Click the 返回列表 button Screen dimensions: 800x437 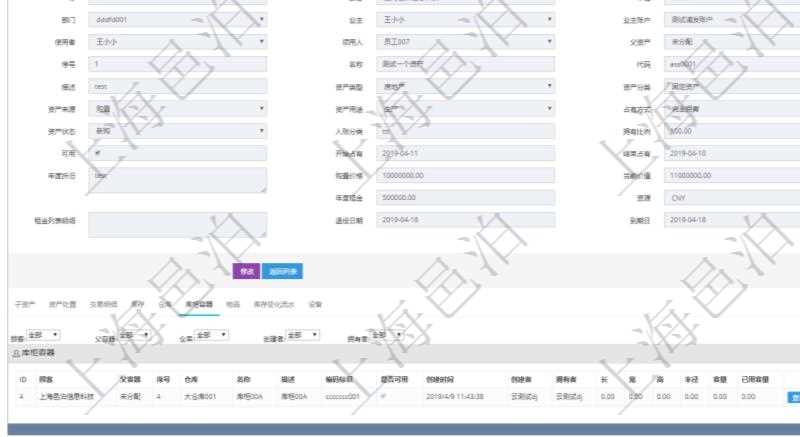click(x=286, y=271)
